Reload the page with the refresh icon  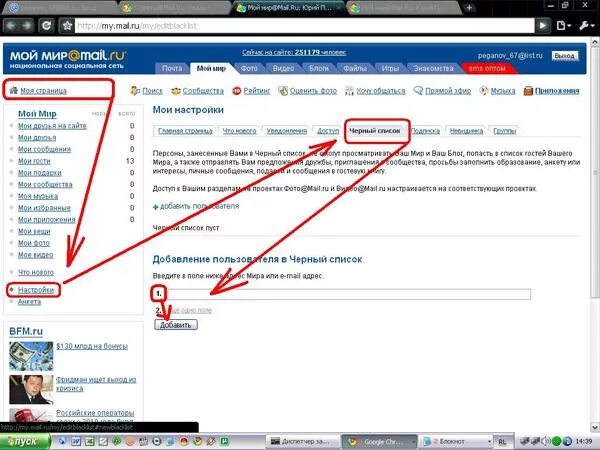(47, 26)
